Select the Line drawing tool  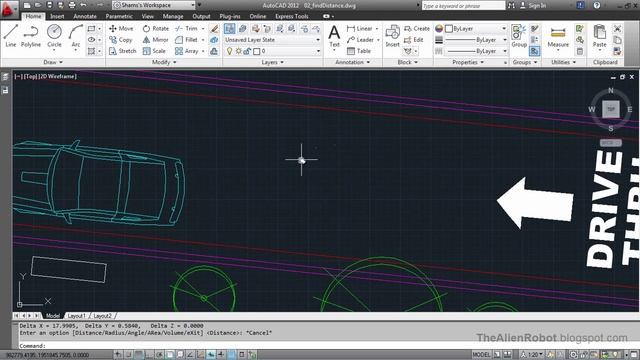pos(11,36)
